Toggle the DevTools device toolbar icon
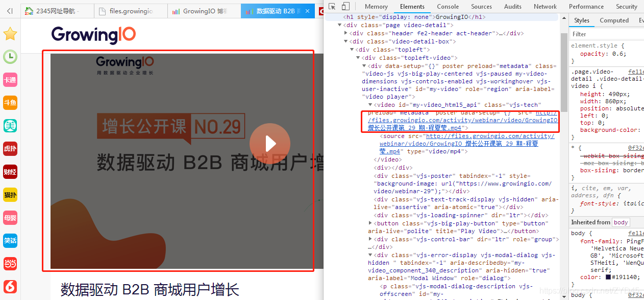The image size is (644, 300). [345, 7]
